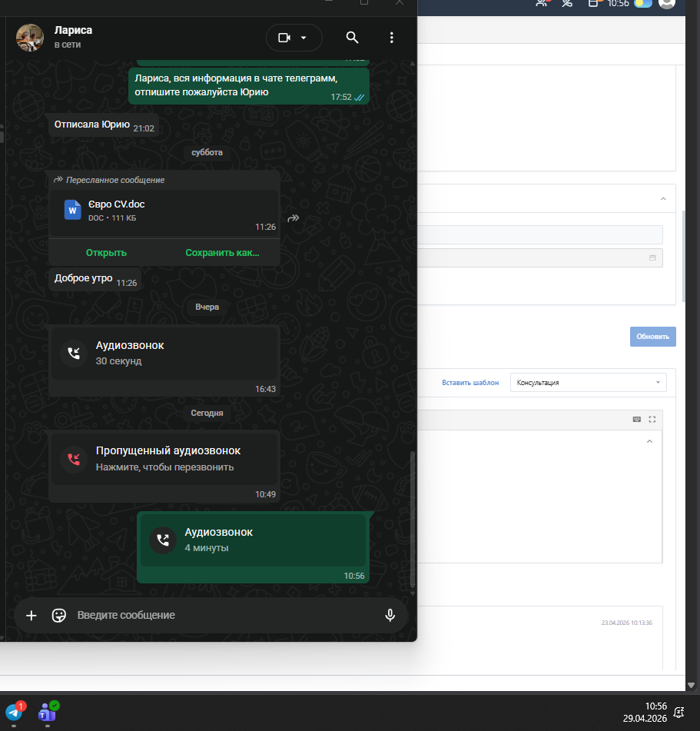Open Telegram from the taskbar
Screen dimensions: 700x731
[x=14, y=712]
